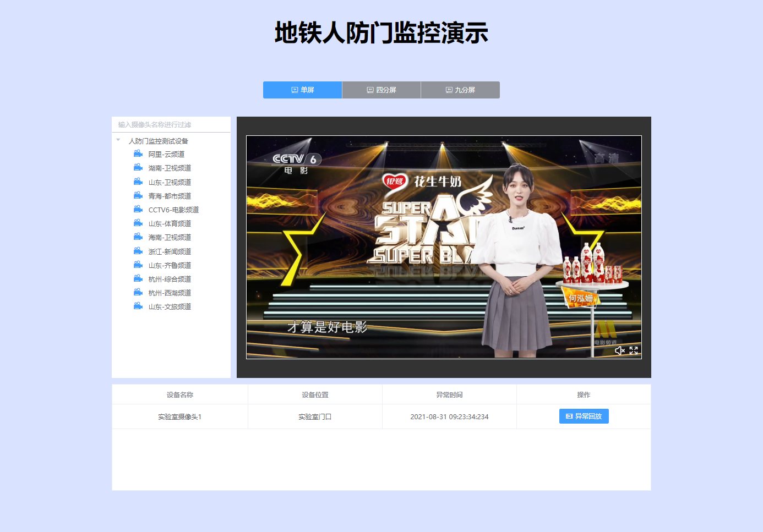Open the 青海-都市频道 channel
The image size is (763, 532).
click(x=170, y=196)
